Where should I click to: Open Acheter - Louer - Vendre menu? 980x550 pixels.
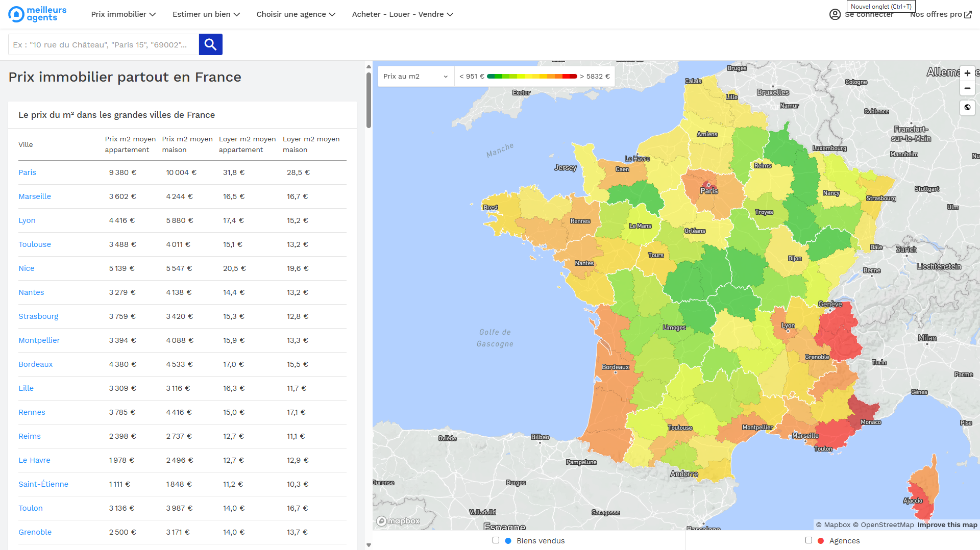[x=402, y=14]
